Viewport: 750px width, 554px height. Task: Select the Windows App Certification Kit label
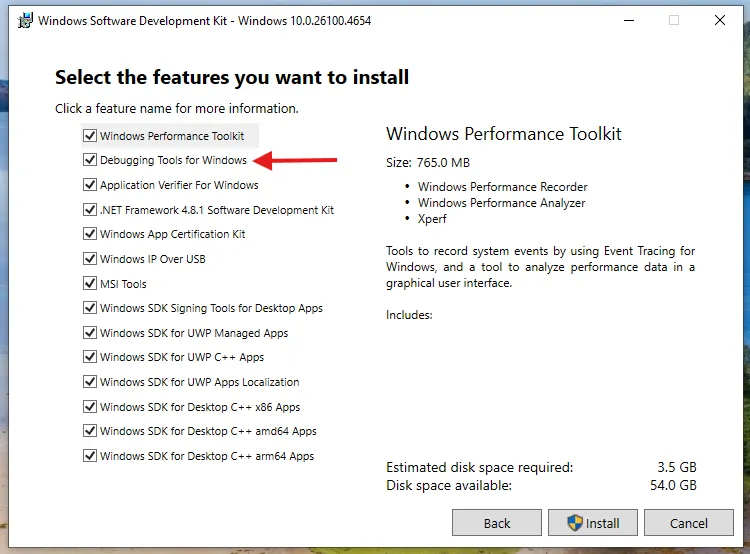point(172,234)
